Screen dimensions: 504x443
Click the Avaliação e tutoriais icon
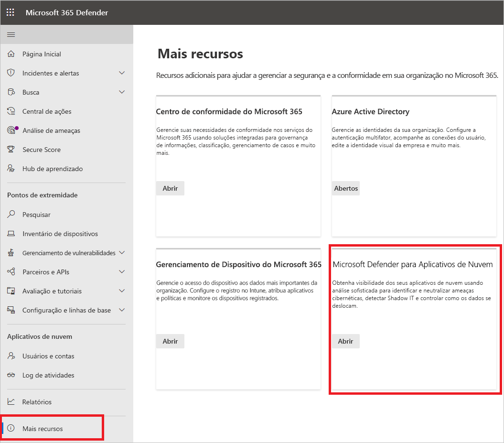click(11, 291)
